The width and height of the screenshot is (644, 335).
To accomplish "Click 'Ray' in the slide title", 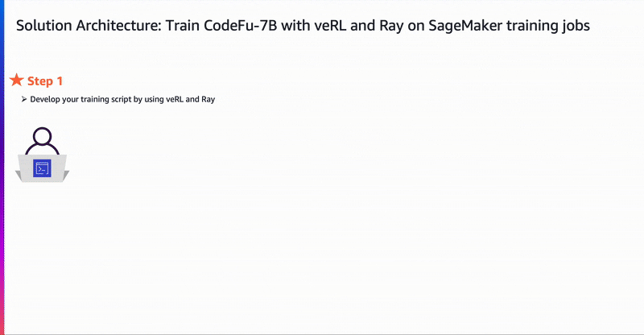I will 391,27.
